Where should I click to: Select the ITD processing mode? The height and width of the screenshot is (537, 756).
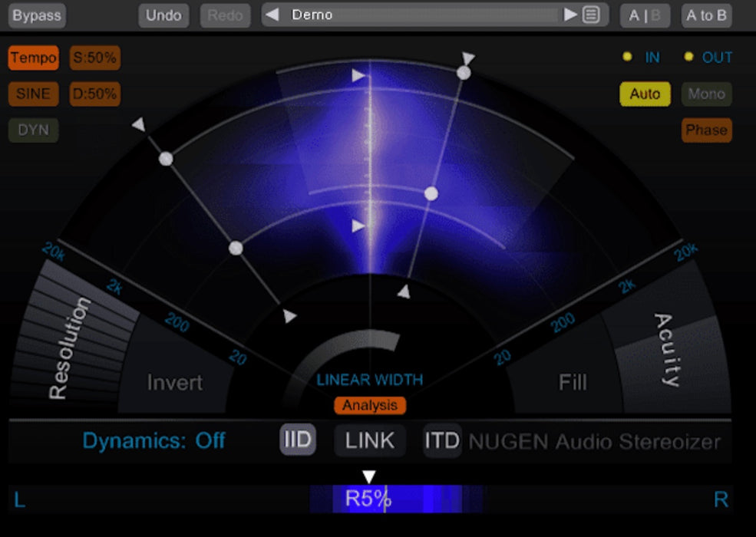(442, 440)
